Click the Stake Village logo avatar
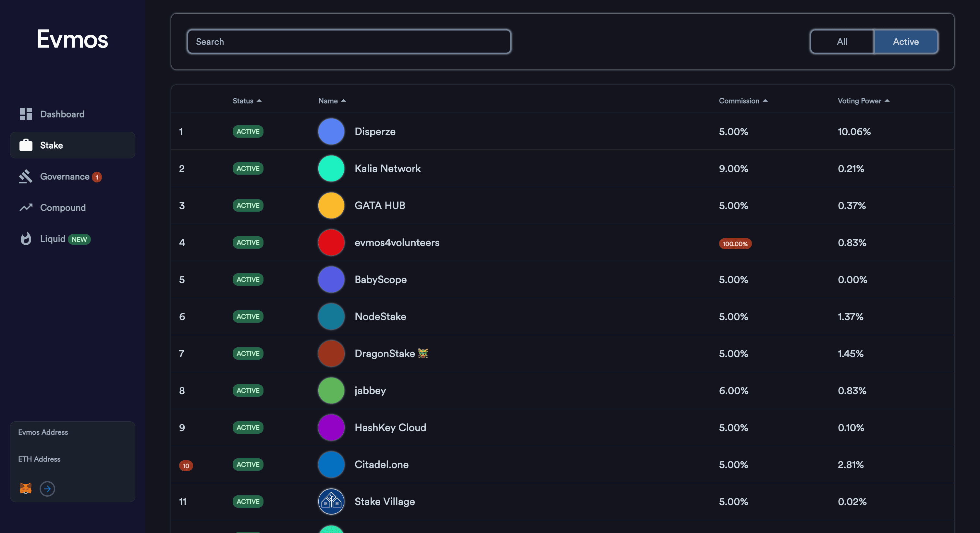Viewport: 980px width, 533px height. tap(331, 502)
